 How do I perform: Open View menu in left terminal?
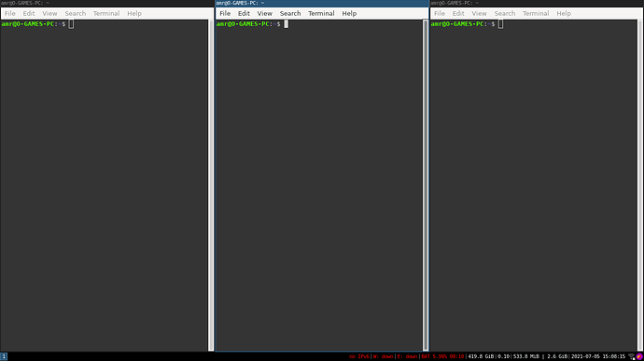pyautogui.click(x=49, y=14)
